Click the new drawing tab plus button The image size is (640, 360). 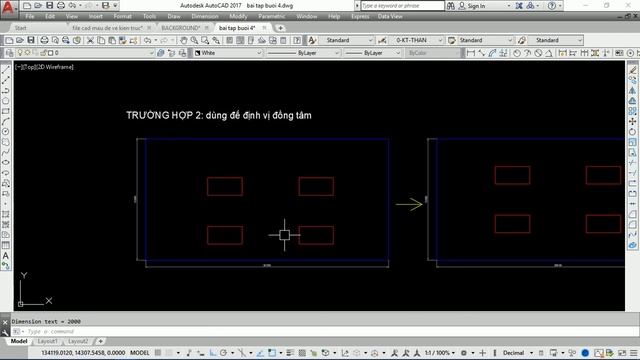pyautogui.click(x=280, y=28)
